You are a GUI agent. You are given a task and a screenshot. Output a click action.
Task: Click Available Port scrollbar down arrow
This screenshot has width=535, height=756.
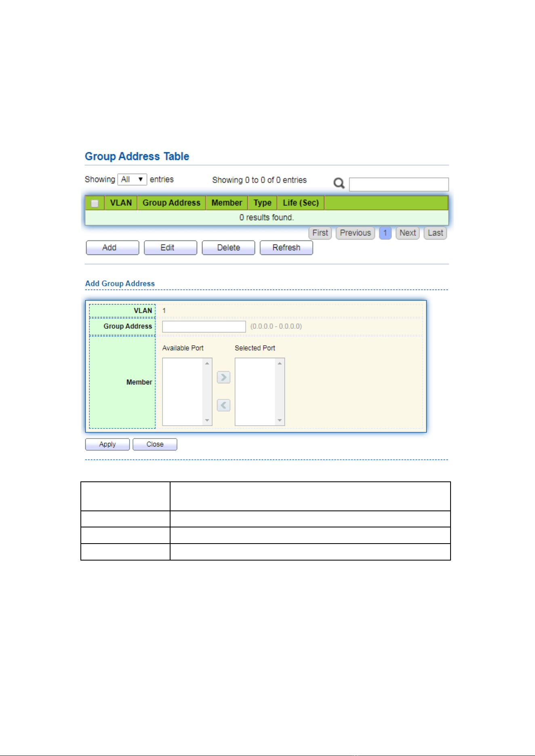(x=207, y=420)
